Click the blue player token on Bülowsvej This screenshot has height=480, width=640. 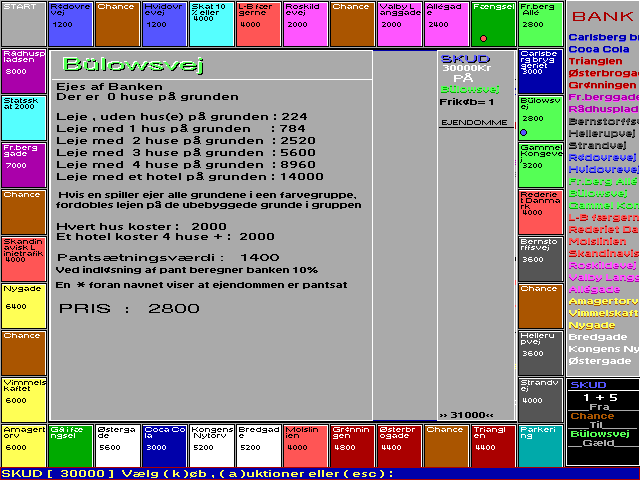[x=524, y=133]
